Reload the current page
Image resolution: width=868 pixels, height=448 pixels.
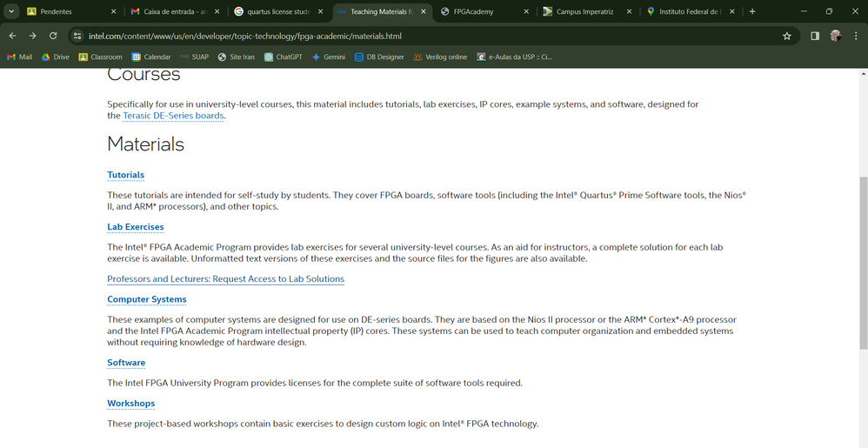[53, 36]
